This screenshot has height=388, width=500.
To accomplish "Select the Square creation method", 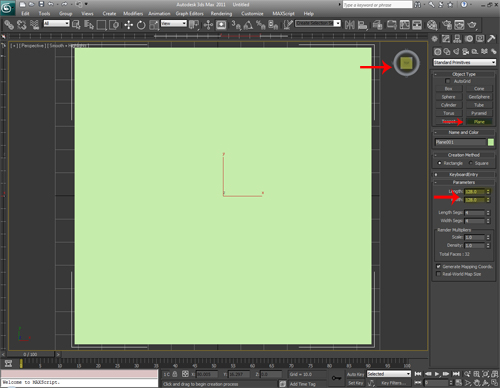I will 471,163.
